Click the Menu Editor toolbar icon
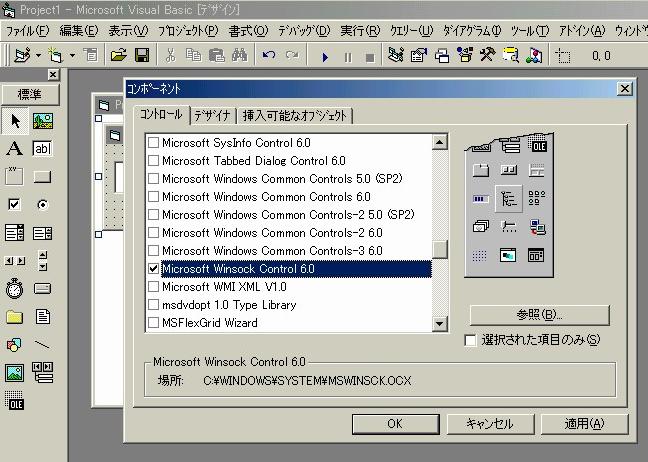Screen dimensions: 648x462 click(91, 55)
